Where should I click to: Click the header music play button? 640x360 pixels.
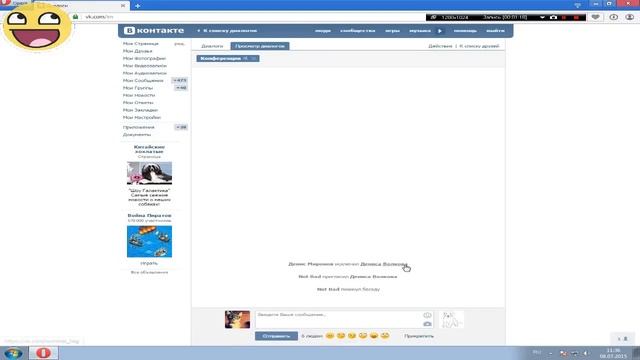coord(440,31)
